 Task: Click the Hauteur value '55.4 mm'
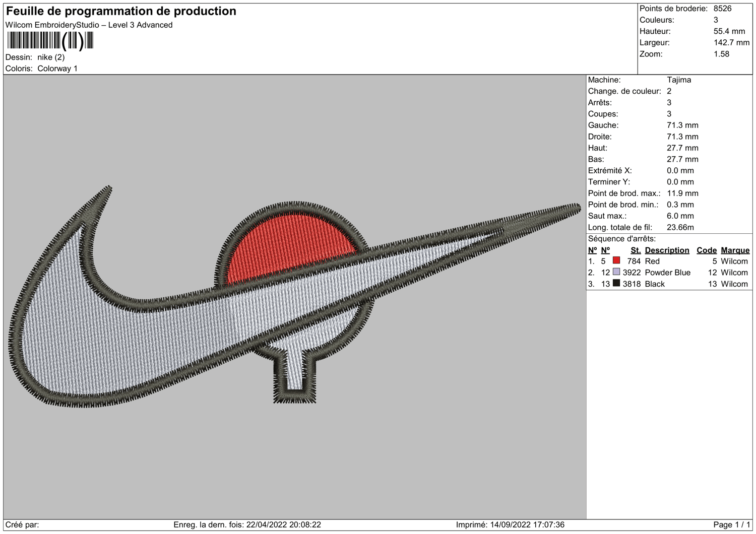click(x=729, y=31)
